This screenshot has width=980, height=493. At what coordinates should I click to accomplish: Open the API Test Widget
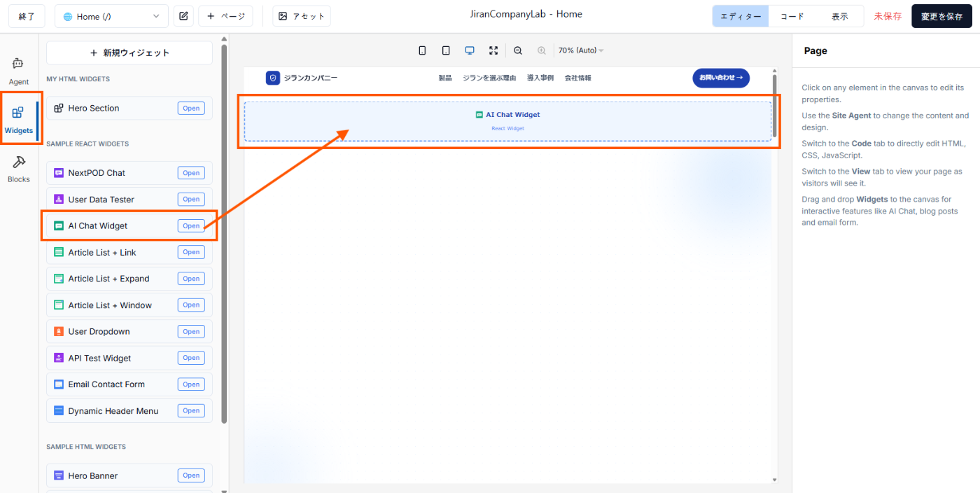(191, 358)
